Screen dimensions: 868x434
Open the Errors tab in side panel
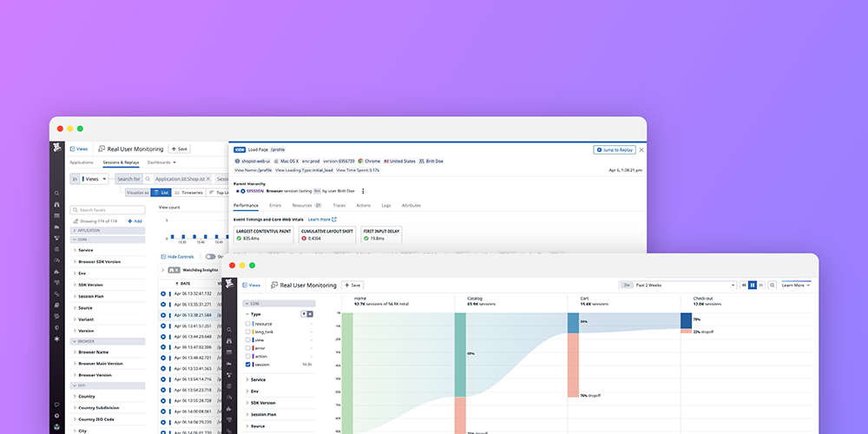[x=275, y=206]
